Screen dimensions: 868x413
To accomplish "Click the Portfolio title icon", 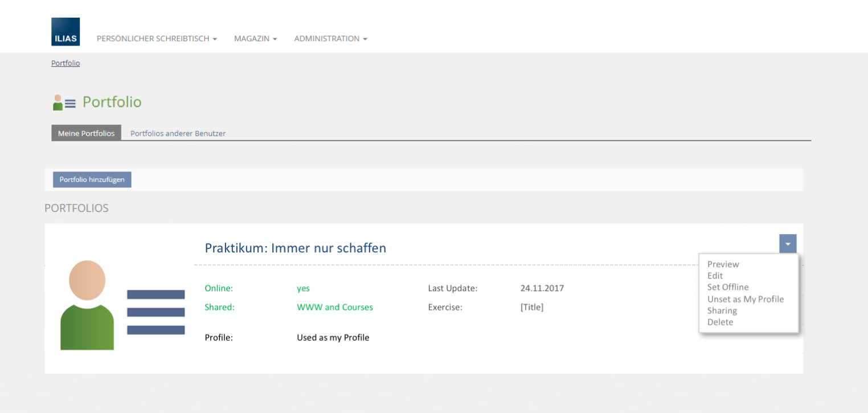I will click(x=64, y=103).
